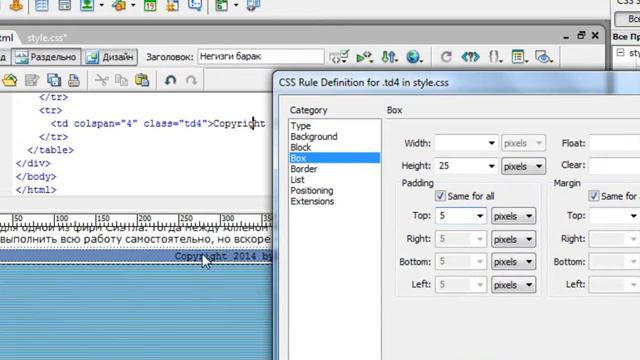Image resolution: width=640 pixels, height=360 pixels.
Task: Select the Border category
Action: [x=304, y=169]
